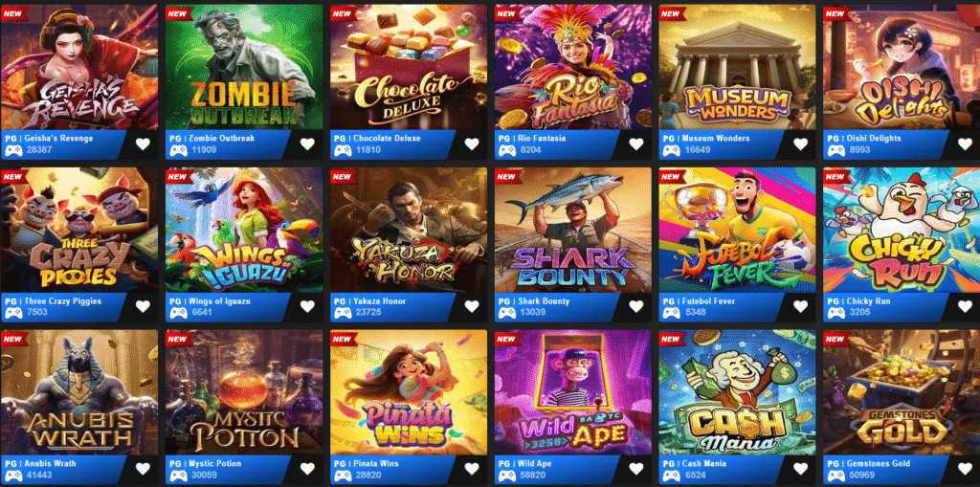
Task: Click the heart icon for Museum Wonders
Action: tap(801, 144)
